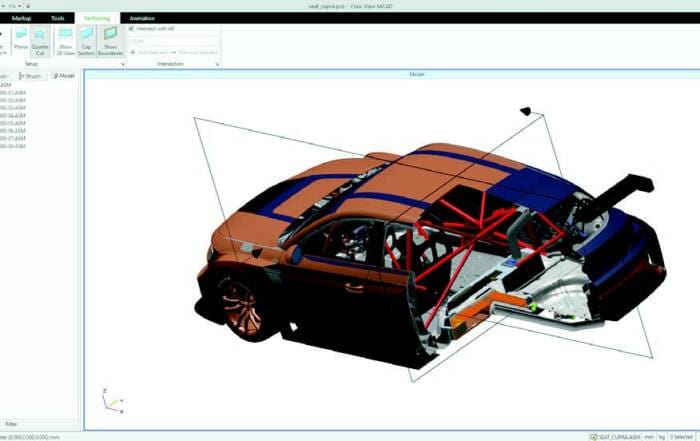Click Add Selected in Intersection group
The width and height of the screenshot is (700, 441).
pos(149,52)
